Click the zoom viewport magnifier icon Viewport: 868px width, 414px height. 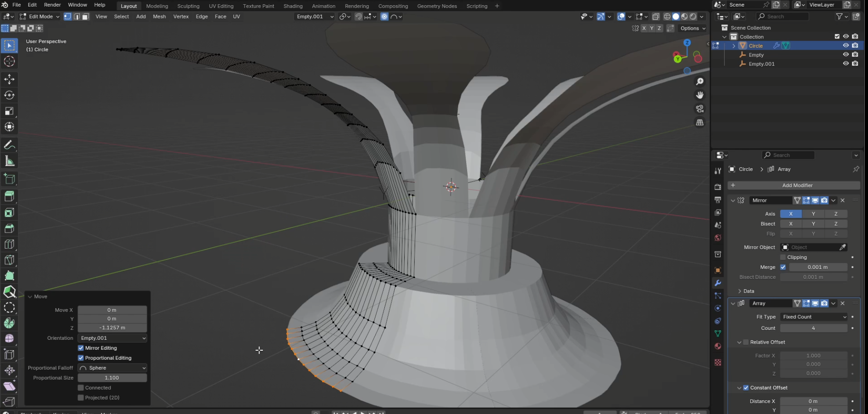(700, 82)
